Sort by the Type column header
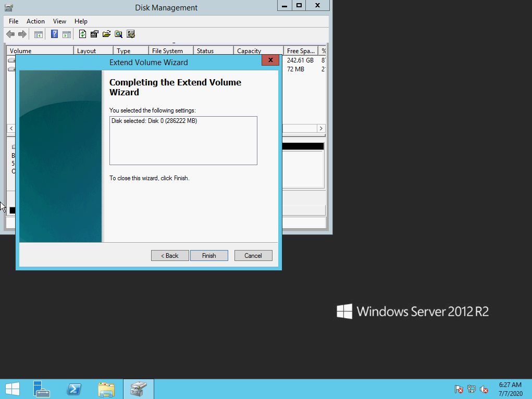The width and height of the screenshot is (532, 399). pyautogui.click(x=131, y=51)
